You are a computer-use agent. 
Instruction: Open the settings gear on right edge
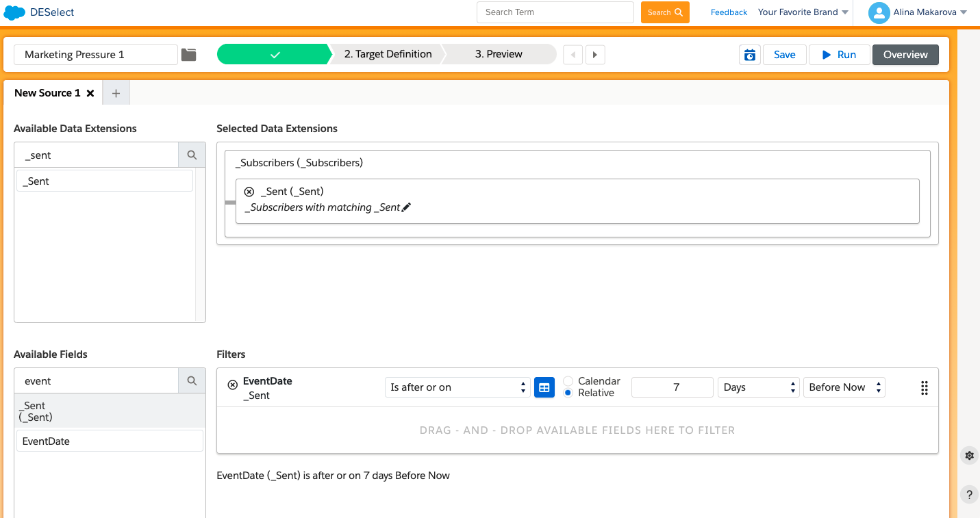point(969,456)
